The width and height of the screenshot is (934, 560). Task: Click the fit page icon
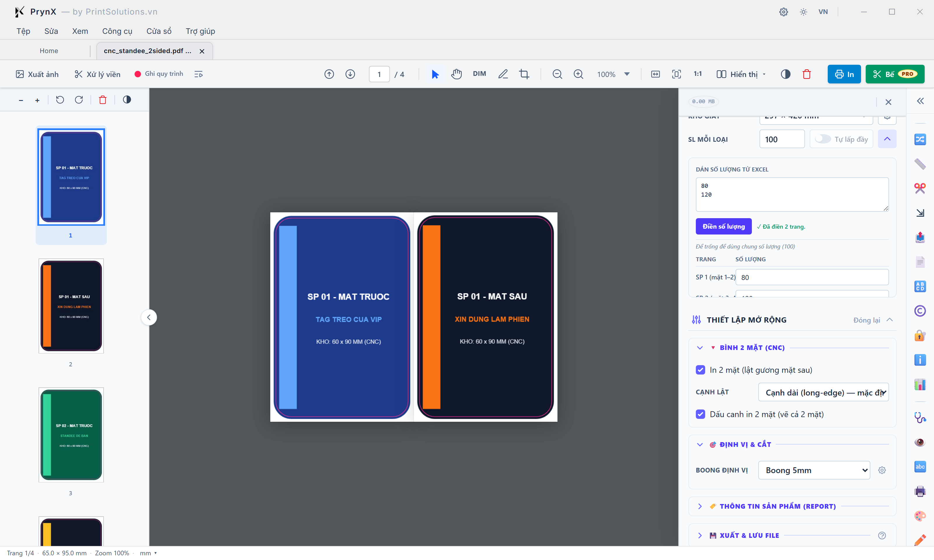coord(677,74)
